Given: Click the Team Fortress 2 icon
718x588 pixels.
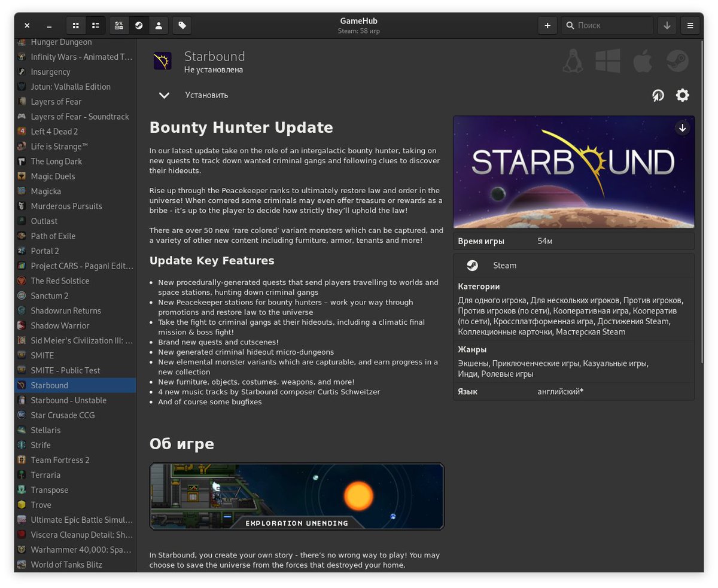Looking at the screenshot, I should pyautogui.click(x=22, y=461).
